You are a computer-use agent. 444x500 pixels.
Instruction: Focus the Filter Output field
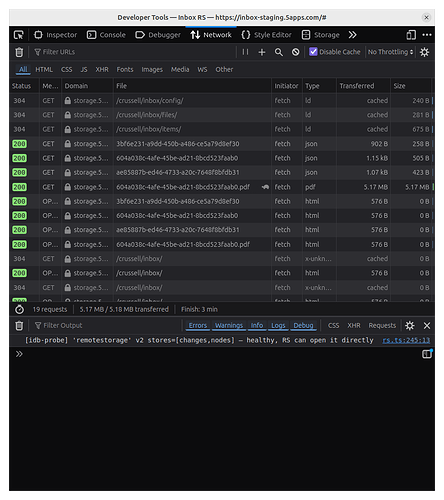(x=107, y=325)
